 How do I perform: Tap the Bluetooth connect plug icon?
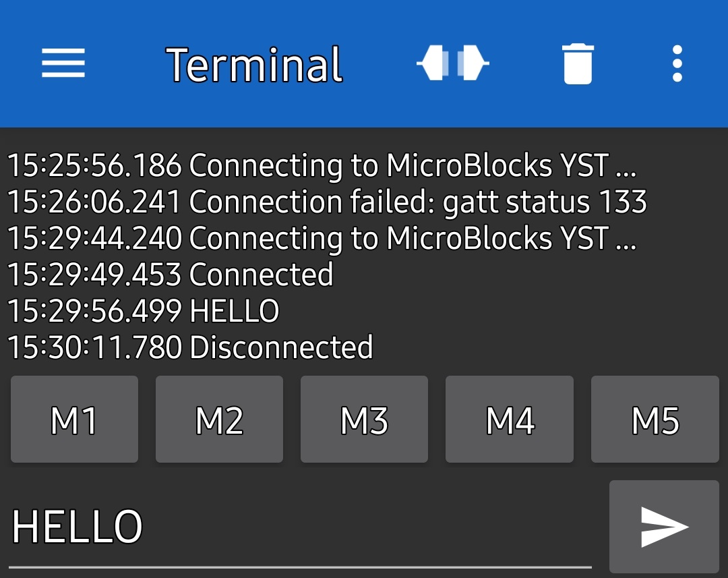pyautogui.click(x=452, y=64)
